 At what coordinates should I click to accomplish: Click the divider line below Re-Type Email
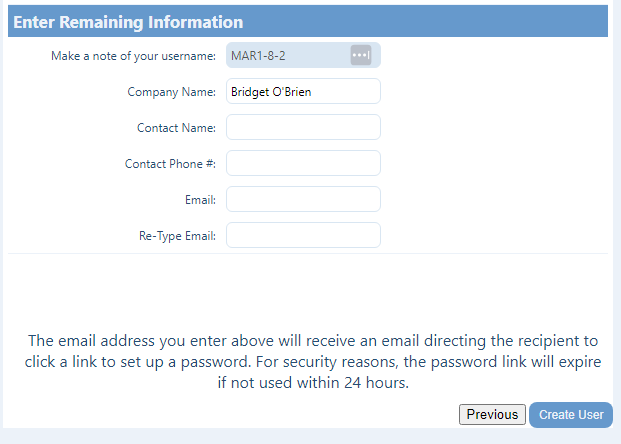tap(308, 253)
